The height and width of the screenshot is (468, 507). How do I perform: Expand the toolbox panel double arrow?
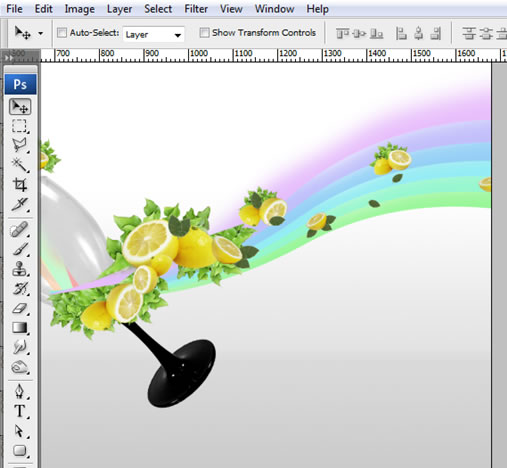9,58
